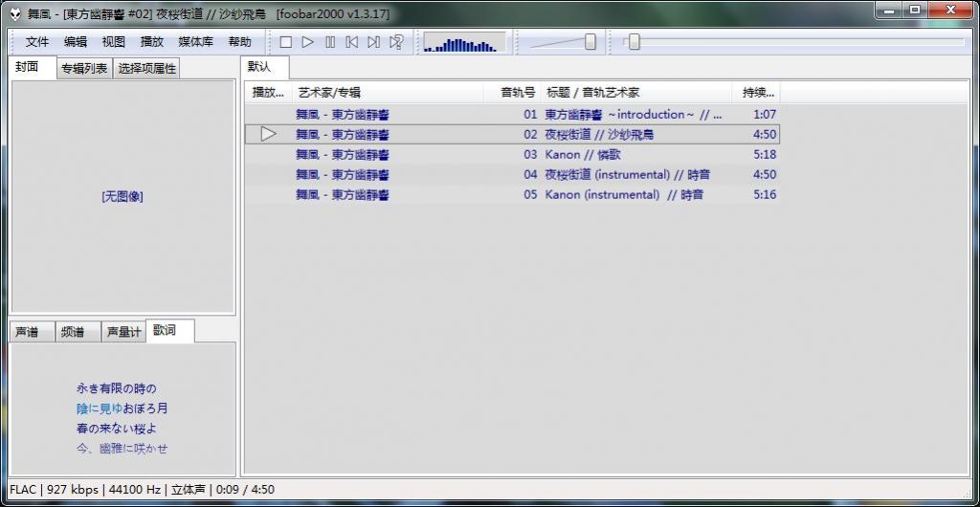Skip to previous track icon

coord(352,42)
